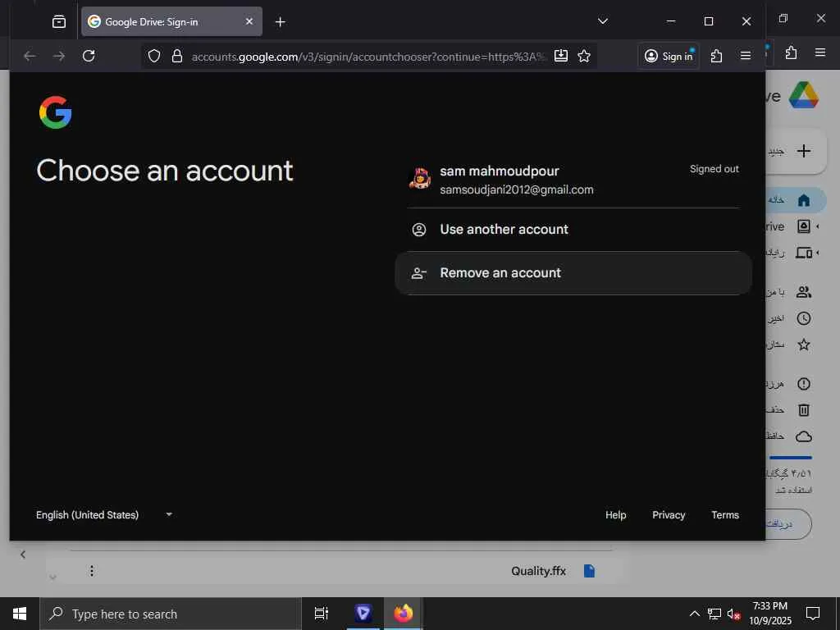Screen dimensions: 840x630
Task: Select the Storage cloud icon in Drive sidebar
Action: pyautogui.click(x=804, y=436)
